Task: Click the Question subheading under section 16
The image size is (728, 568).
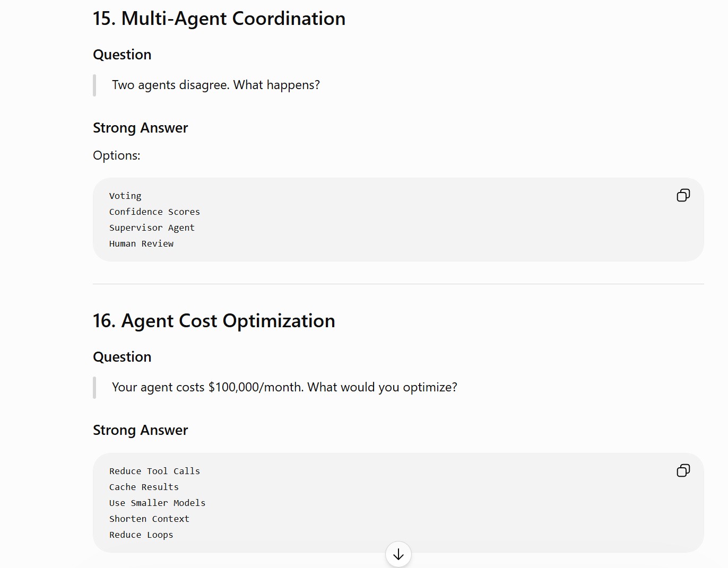Action: 122,357
